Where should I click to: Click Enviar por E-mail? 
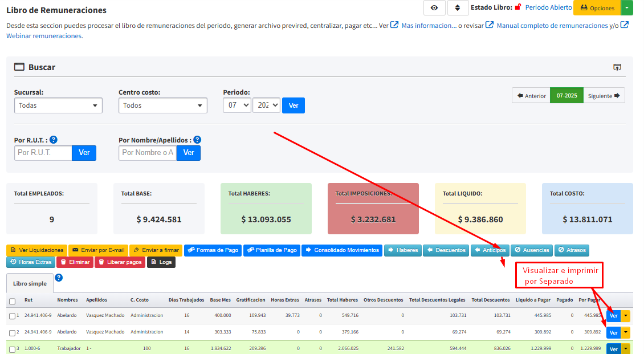coord(98,250)
